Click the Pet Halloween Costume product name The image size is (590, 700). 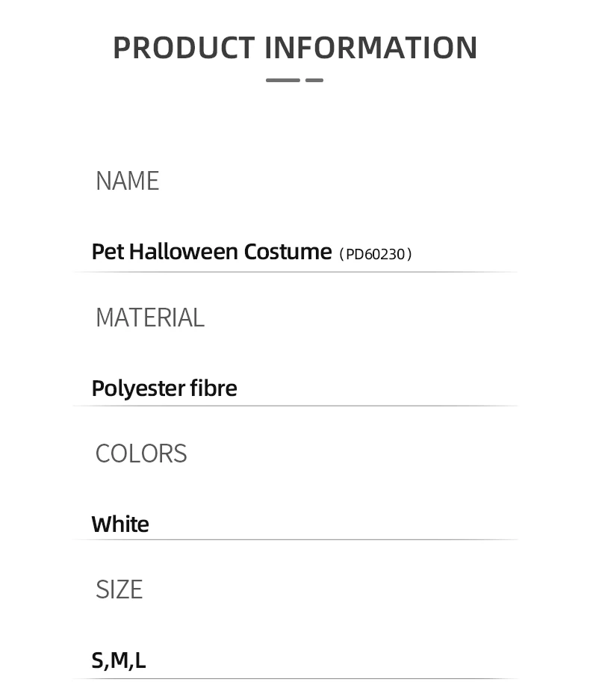(211, 252)
